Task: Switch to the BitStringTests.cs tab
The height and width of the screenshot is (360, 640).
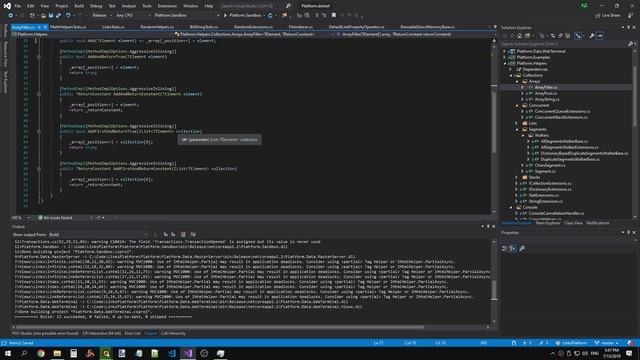Action: pyautogui.click(x=204, y=27)
